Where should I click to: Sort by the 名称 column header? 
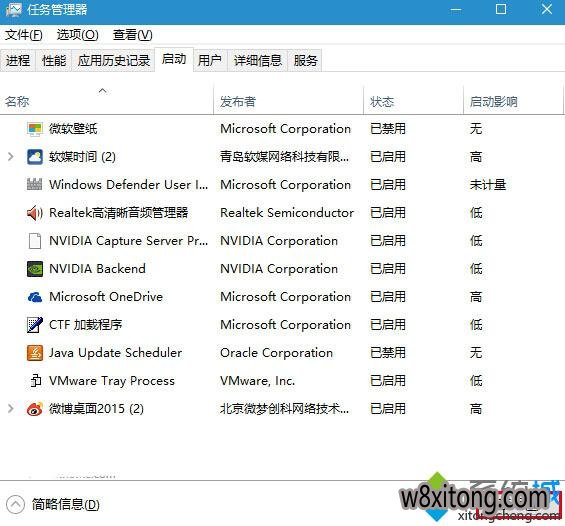pyautogui.click(x=107, y=100)
